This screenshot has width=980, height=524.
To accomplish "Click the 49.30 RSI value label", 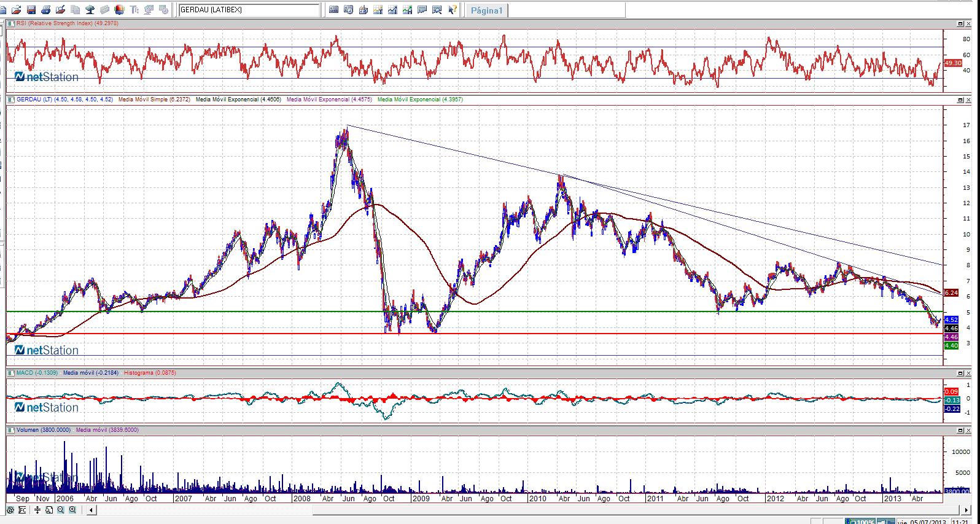I will [x=953, y=63].
